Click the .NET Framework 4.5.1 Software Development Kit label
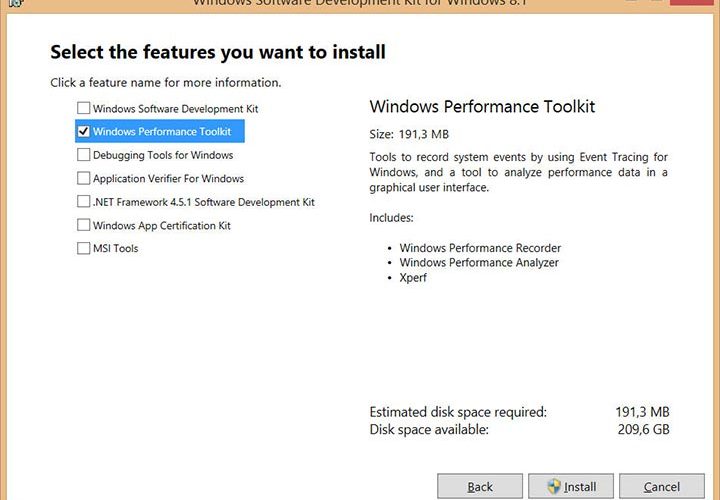Viewport: 720px width, 500px height. [204, 202]
